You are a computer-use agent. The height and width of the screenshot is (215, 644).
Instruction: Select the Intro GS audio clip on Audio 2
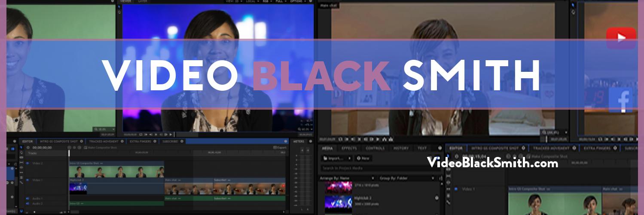click(116, 203)
